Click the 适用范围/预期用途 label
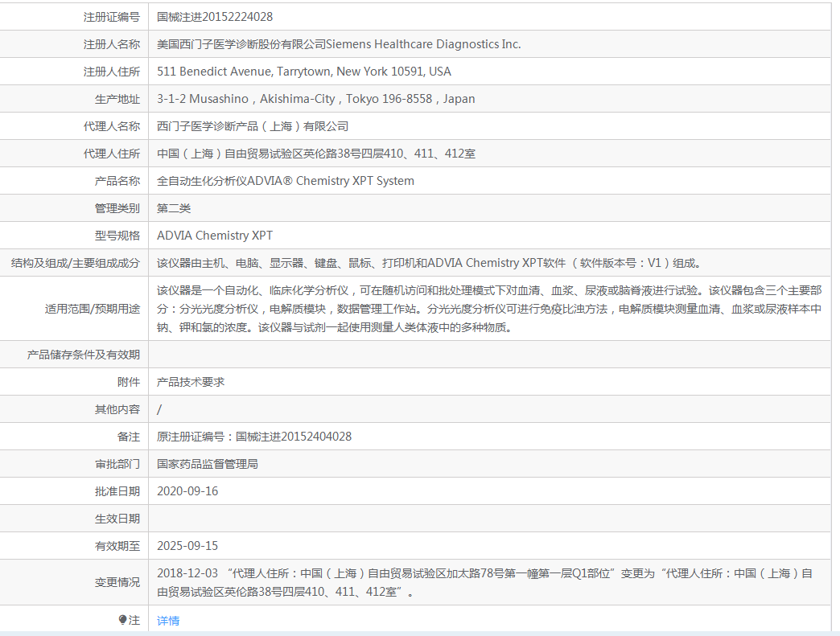The image size is (840, 636). tap(93, 309)
